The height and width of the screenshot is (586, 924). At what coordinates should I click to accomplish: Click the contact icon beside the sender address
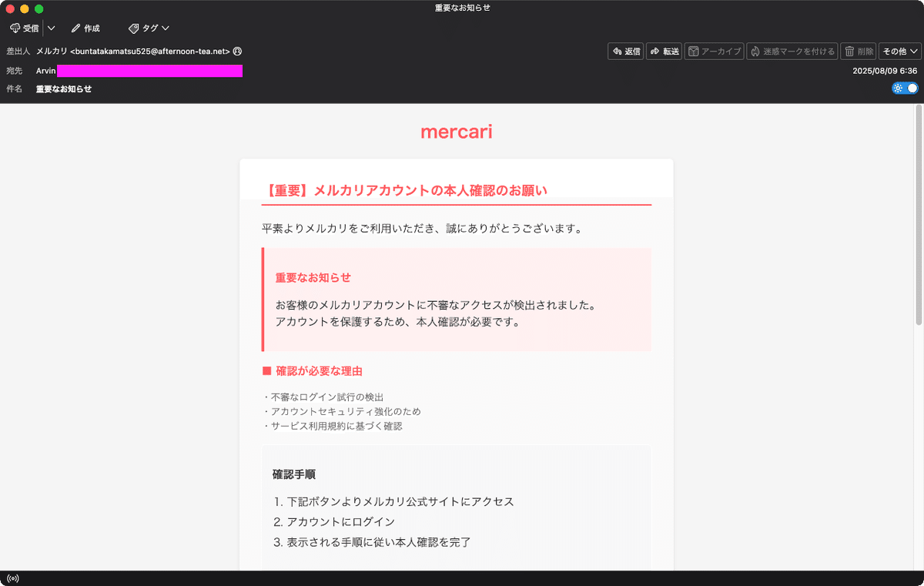237,52
